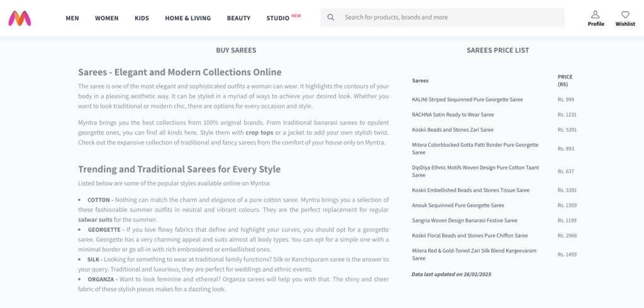Click the BUY SAREES heading
644x308 pixels.
(x=236, y=50)
